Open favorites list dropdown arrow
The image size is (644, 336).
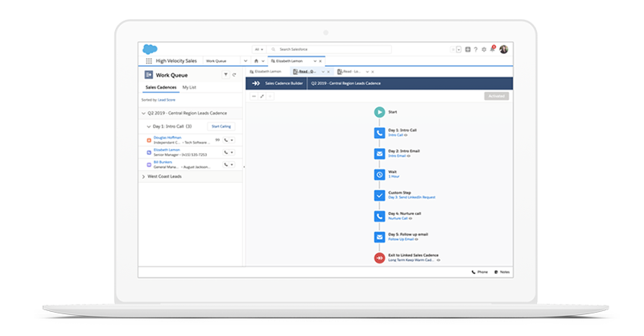tap(459, 49)
